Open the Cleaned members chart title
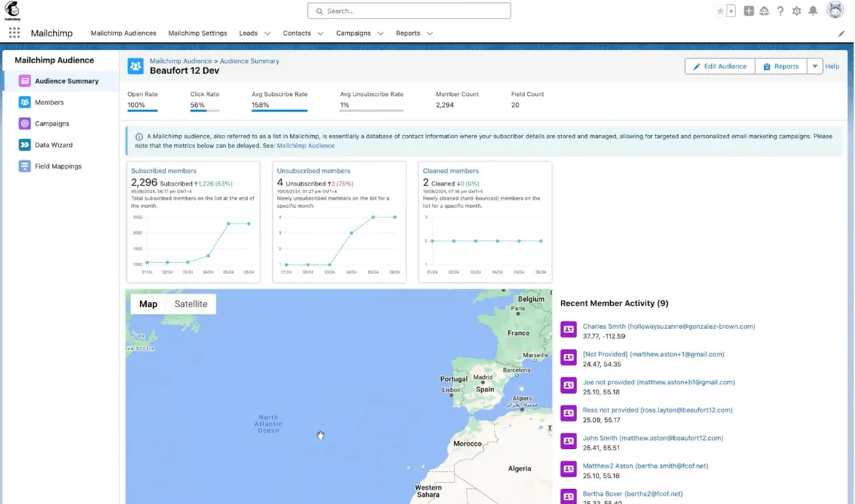This screenshot has width=855, height=504. 451,171
